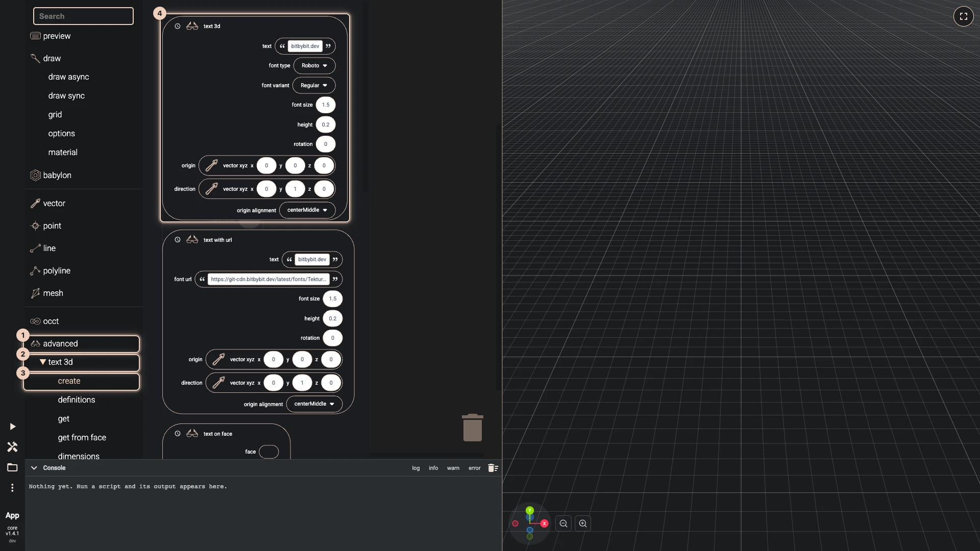980x551 pixels.
Task: Collapse the Console panel chevron
Action: pyautogui.click(x=34, y=468)
